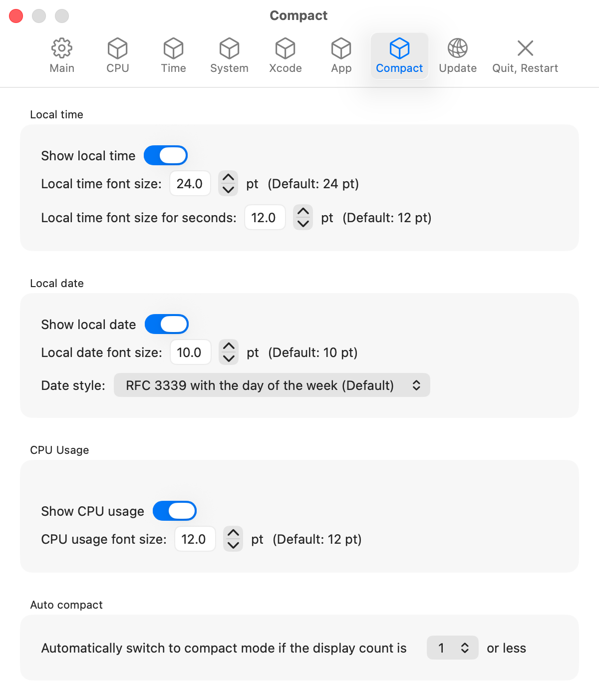The width and height of the screenshot is (599, 700).
Task: Open the Date style dropdown
Action: (x=272, y=385)
